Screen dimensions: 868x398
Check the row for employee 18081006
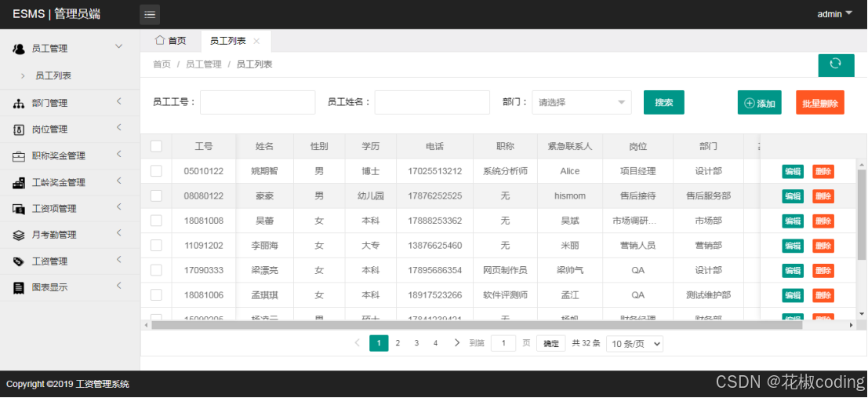point(156,295)
